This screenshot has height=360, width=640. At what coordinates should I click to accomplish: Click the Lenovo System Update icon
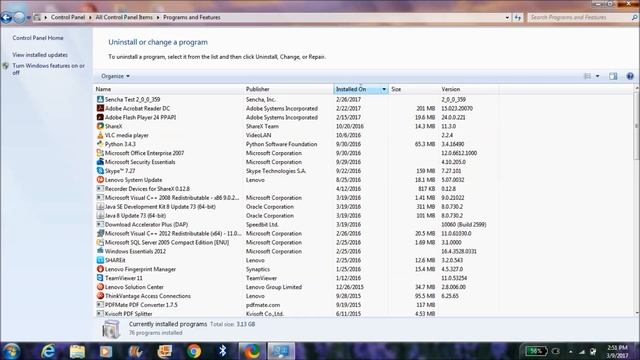point(100,180)
